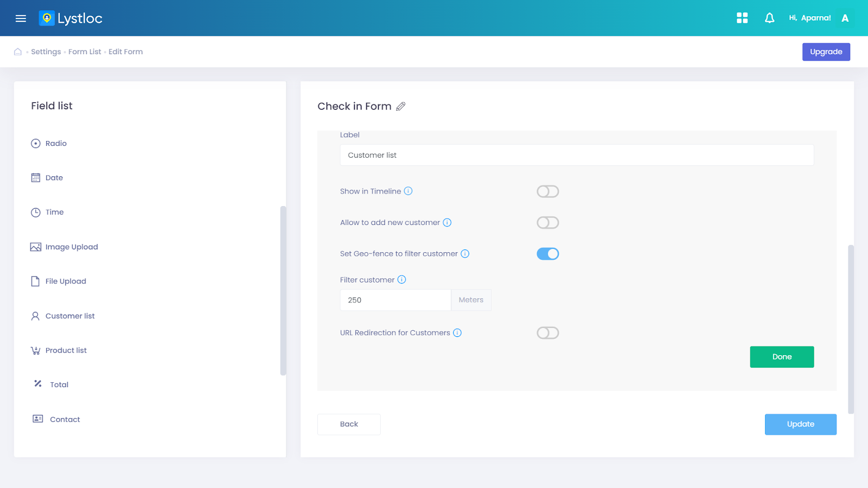Add the Total field label

pos(59,385)
